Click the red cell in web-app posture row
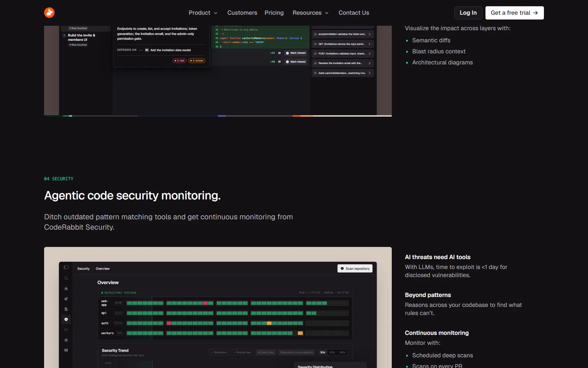 (x=205, y=303)
